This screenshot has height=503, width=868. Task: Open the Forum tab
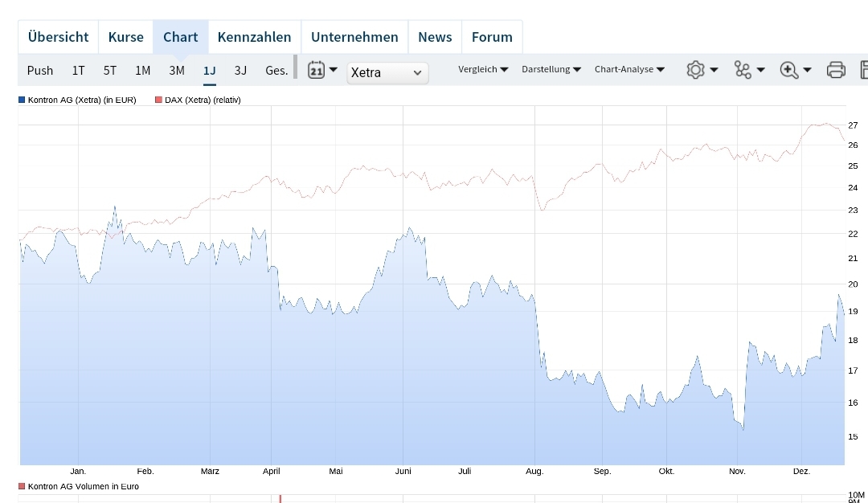(492, 36)
